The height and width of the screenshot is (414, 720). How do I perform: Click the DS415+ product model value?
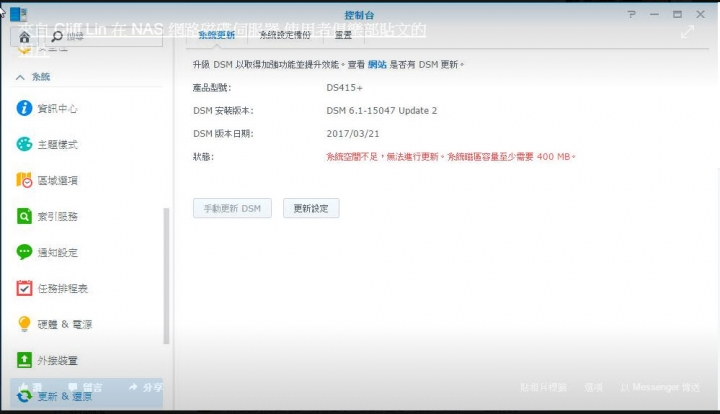(x=344, y=88)
